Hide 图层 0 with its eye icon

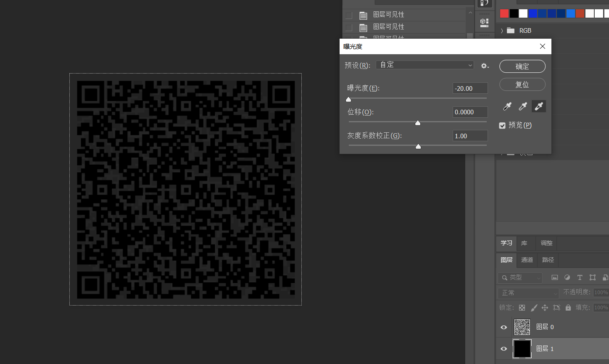tap(504, 327)
